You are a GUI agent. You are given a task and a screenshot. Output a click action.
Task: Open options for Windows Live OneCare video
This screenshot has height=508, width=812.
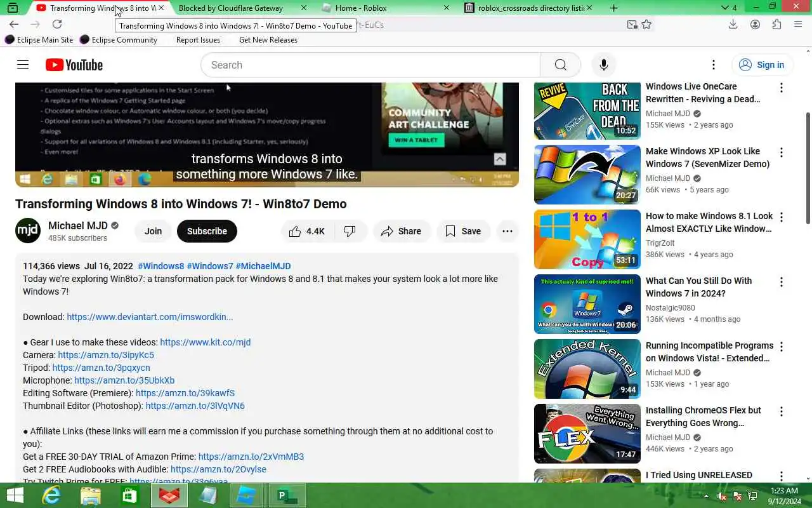tap(782, 88)
